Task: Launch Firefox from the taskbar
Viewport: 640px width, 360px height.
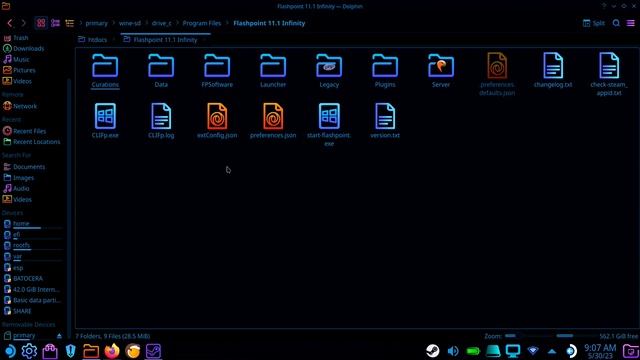Action: 112,351
